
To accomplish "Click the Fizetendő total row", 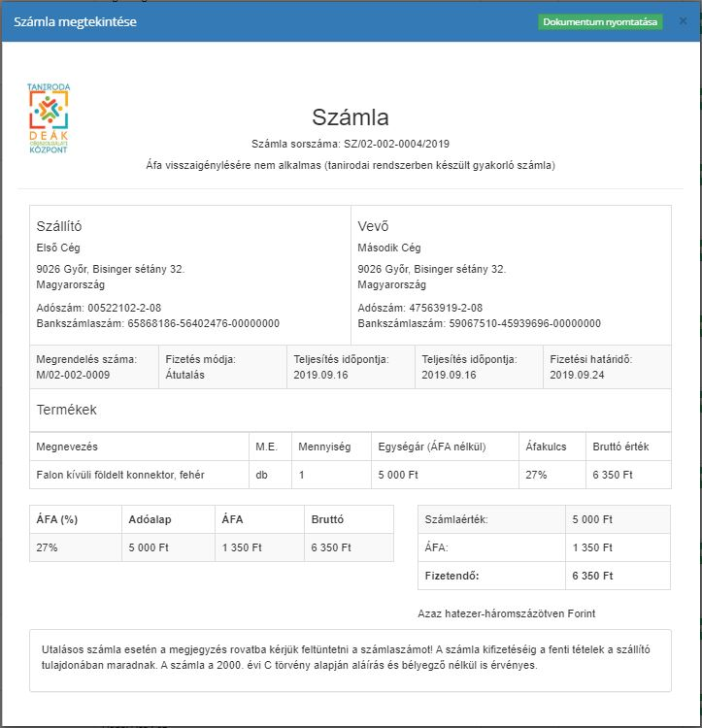I will pos(490,576).
